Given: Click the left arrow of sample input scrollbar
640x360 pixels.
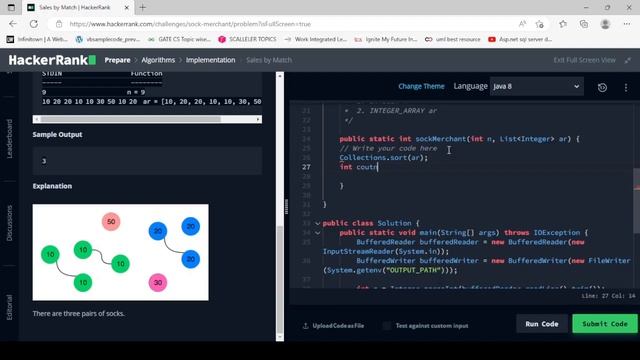Looking at the screenshot, I should click(x=37, y=119).
